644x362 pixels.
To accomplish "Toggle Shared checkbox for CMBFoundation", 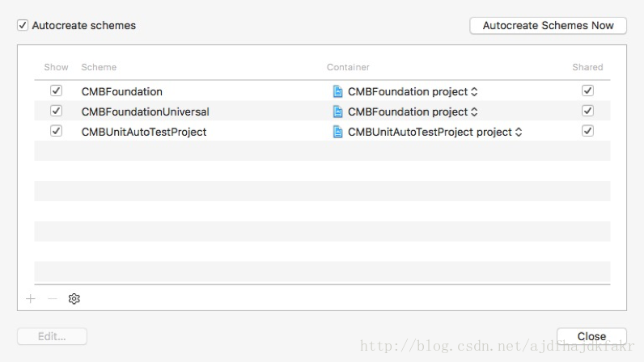I will [x=587, y=90].
